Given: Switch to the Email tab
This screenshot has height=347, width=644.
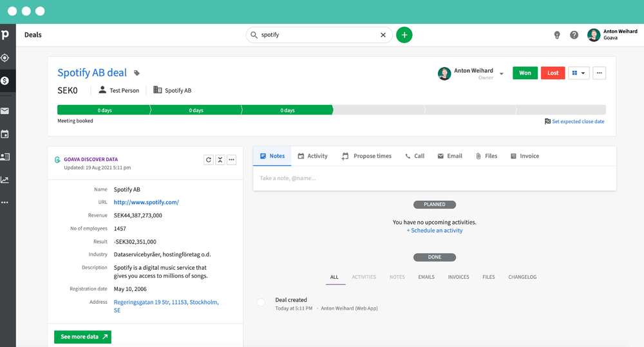Looking at the screenshot, I should point(450,156).
